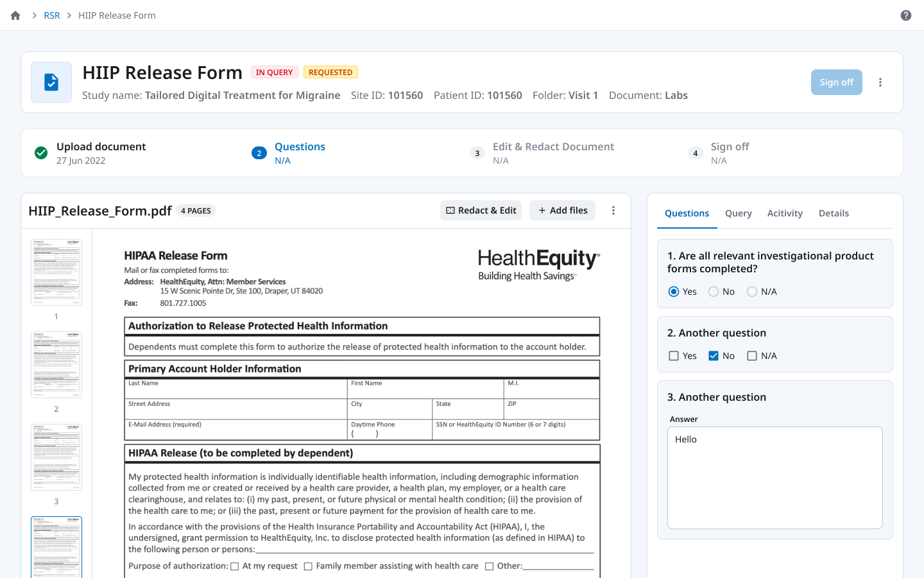Open the overflow menu next to Sign off
Screen dimensions: 924x578
click(x=880, y=82)
